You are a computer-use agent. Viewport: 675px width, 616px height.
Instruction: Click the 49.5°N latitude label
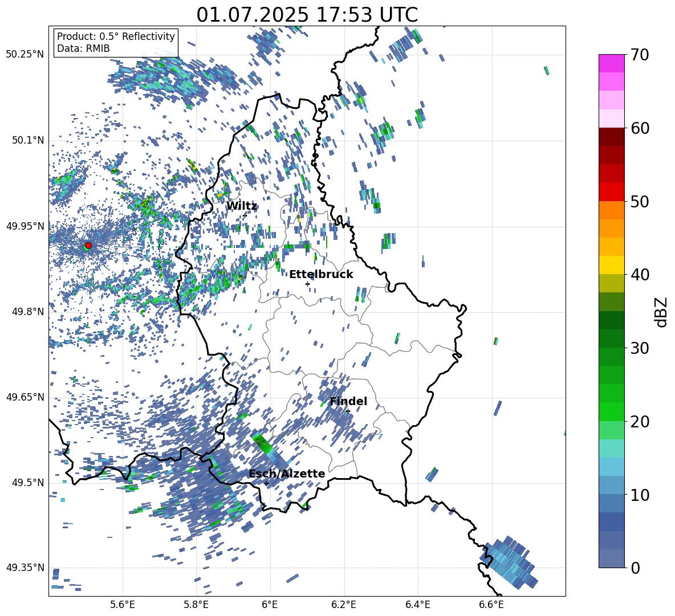(x=28, y=482)
